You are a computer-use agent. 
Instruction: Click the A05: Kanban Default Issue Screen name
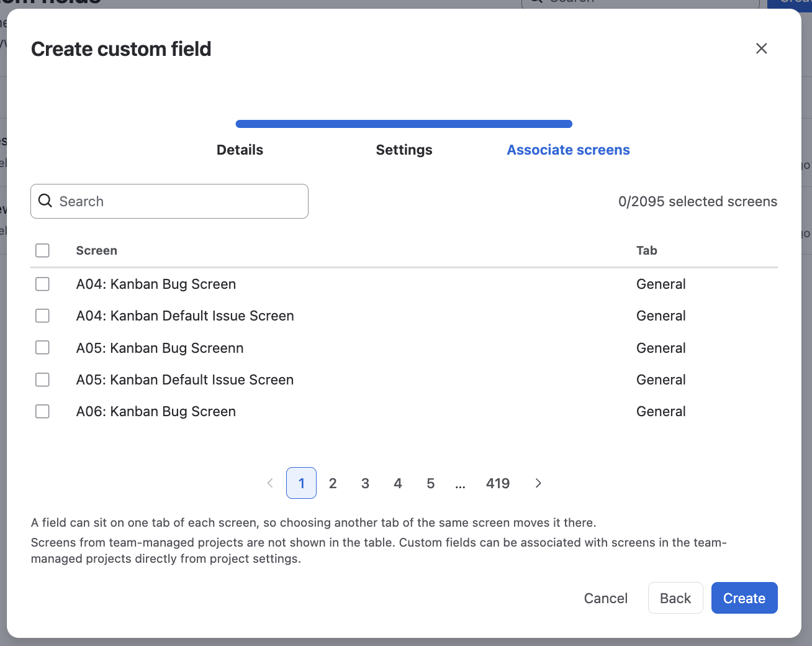pos(185,380)
